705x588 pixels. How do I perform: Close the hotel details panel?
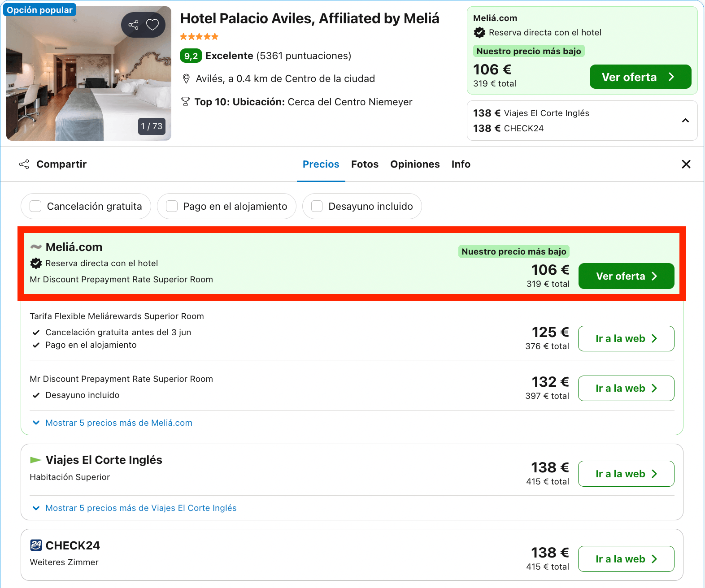(x=686, y=164)
